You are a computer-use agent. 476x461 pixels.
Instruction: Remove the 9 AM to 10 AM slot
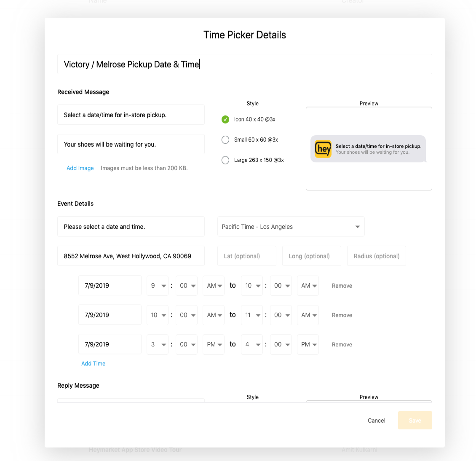click(342, 286)
